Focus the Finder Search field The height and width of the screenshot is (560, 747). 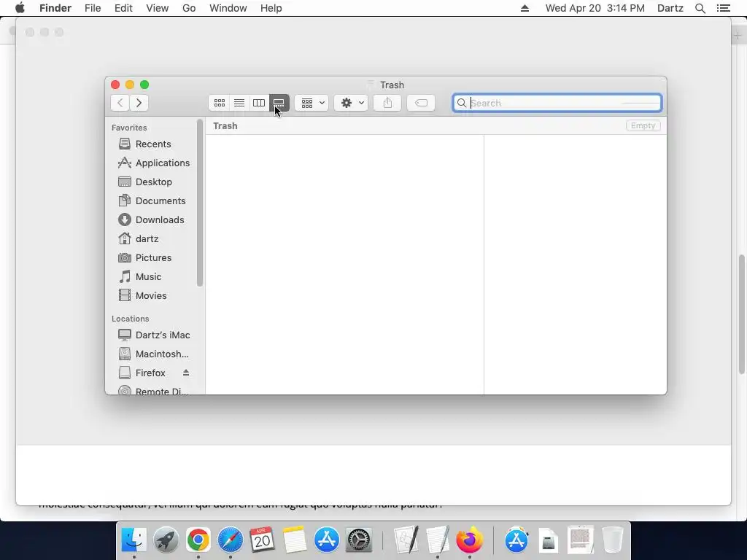click(557, 103)
